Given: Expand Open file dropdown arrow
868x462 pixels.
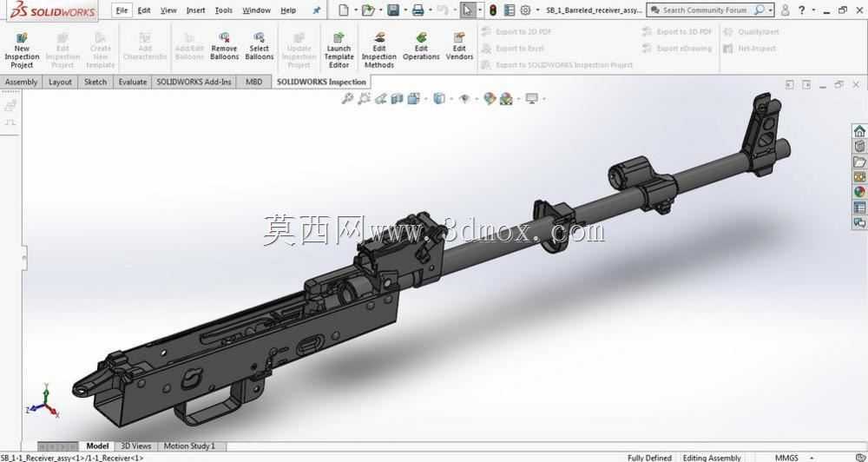Looking at the screenshot, I should (380, 10).
